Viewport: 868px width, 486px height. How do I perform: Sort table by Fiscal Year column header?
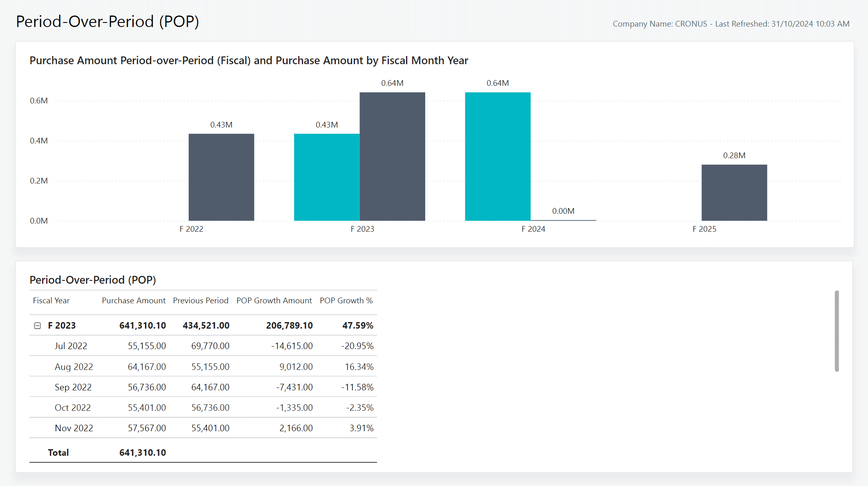click(x=51, y=300)
